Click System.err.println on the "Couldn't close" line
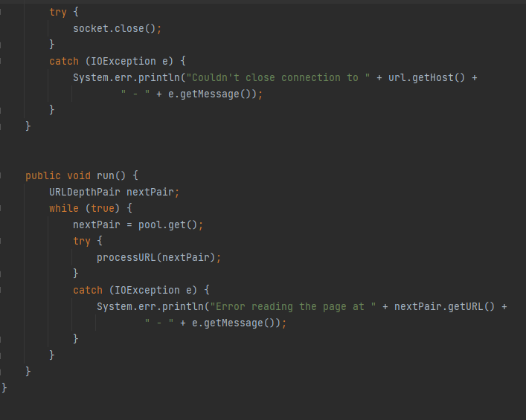Viewport: 526px width, 420px height. click(126, 77)
